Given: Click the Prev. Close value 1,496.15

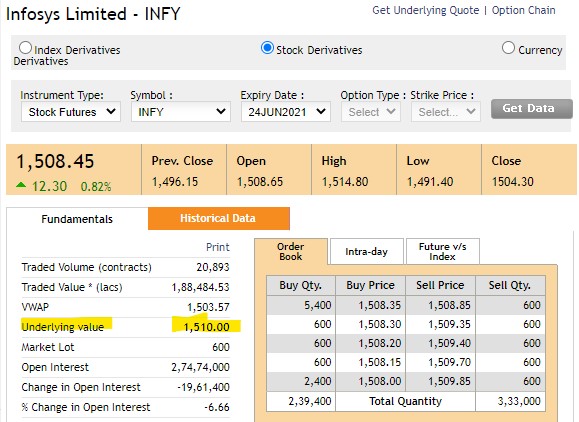Looking at the screenshot, I should tap(175, 182).
